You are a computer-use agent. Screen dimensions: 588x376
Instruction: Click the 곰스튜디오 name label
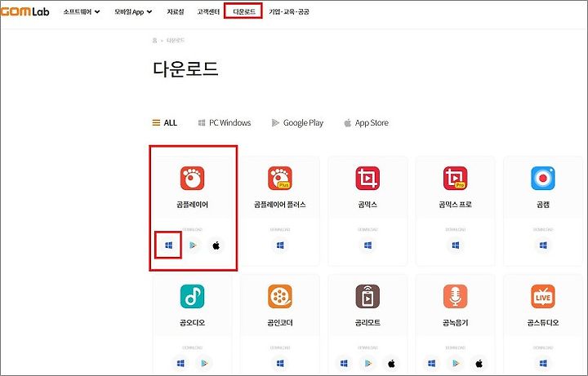pos(543,322)
